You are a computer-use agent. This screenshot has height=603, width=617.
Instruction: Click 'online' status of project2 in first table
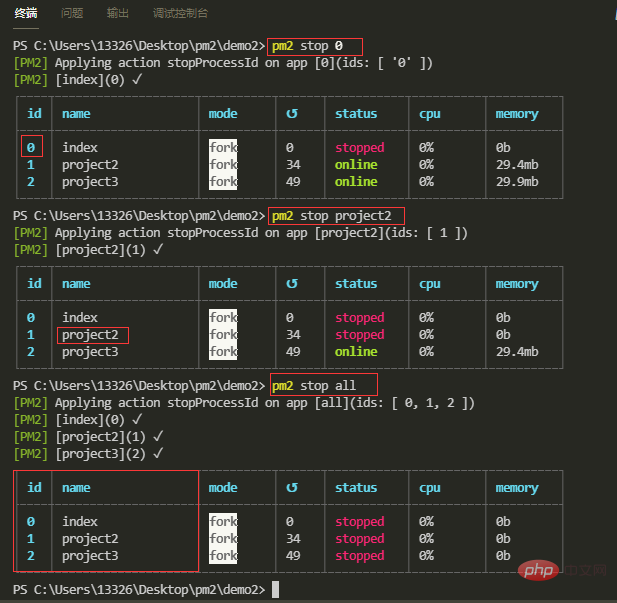(356, 165)
